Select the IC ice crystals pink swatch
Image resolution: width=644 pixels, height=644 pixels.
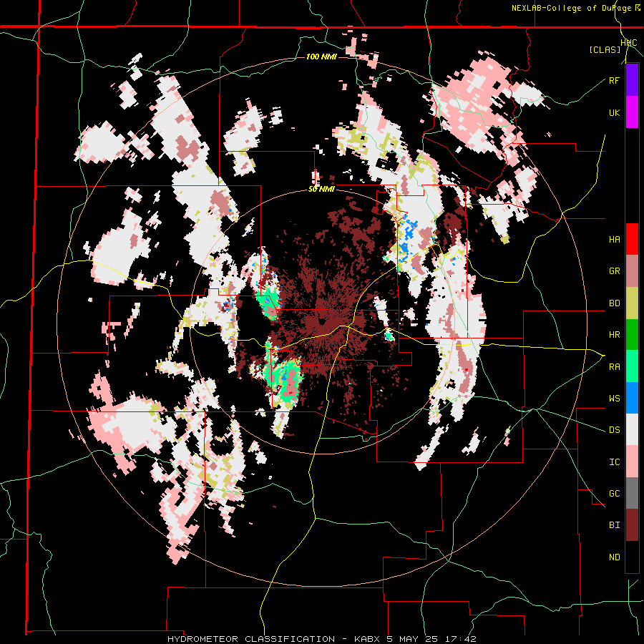tap(632, 462)
